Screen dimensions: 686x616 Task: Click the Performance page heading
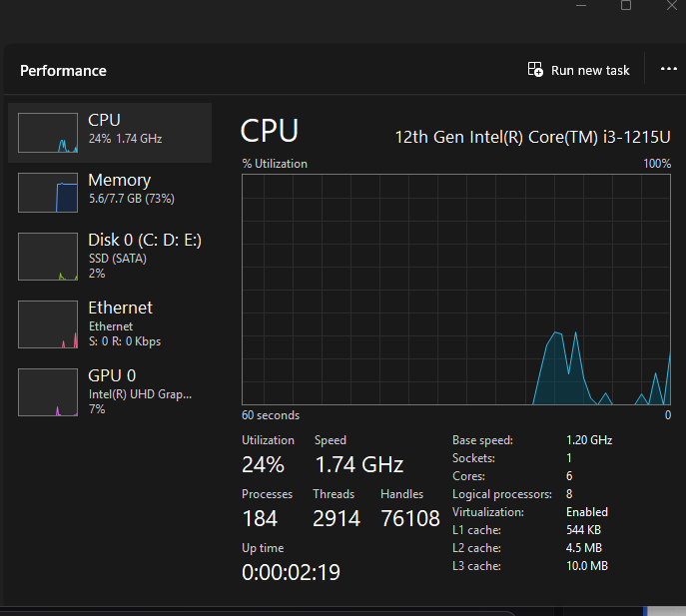[x=63, y=71]
